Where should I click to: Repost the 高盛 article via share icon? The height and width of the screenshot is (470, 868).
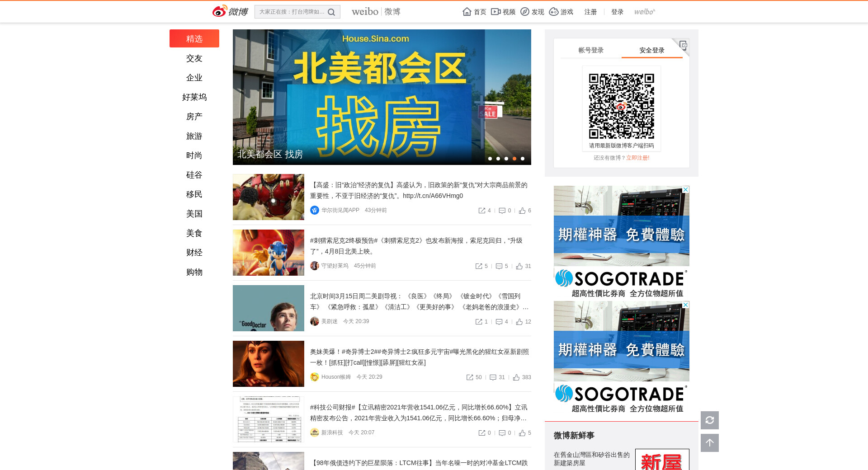[x=482, y=211]
